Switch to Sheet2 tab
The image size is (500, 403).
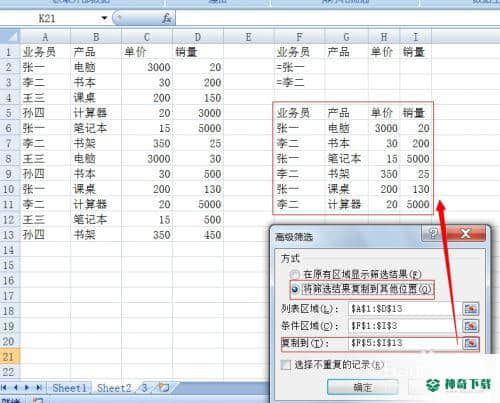[x=114, y=388]
